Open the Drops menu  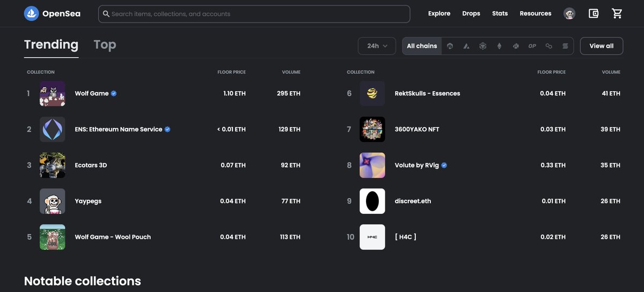471,13
